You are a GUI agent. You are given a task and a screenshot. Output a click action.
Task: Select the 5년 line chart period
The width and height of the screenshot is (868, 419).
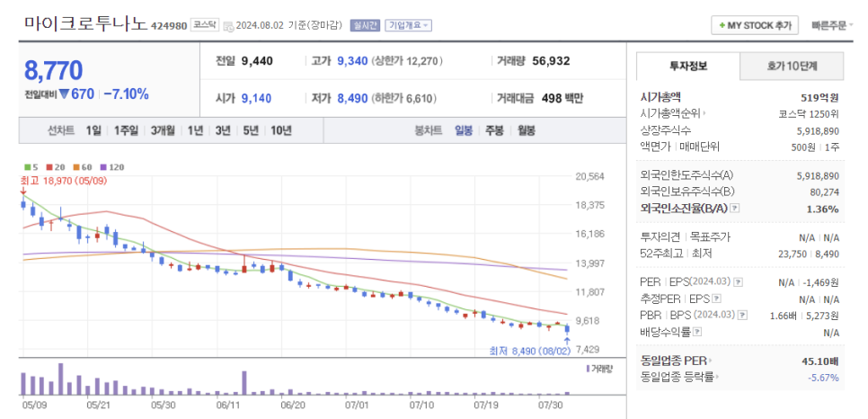pyautogui.click(x=250, y=130)
